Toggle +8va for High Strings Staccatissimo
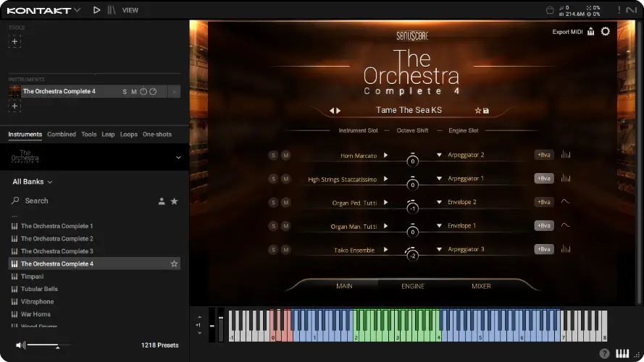Screen dimensions: 644x362 (x=543, y=179)
